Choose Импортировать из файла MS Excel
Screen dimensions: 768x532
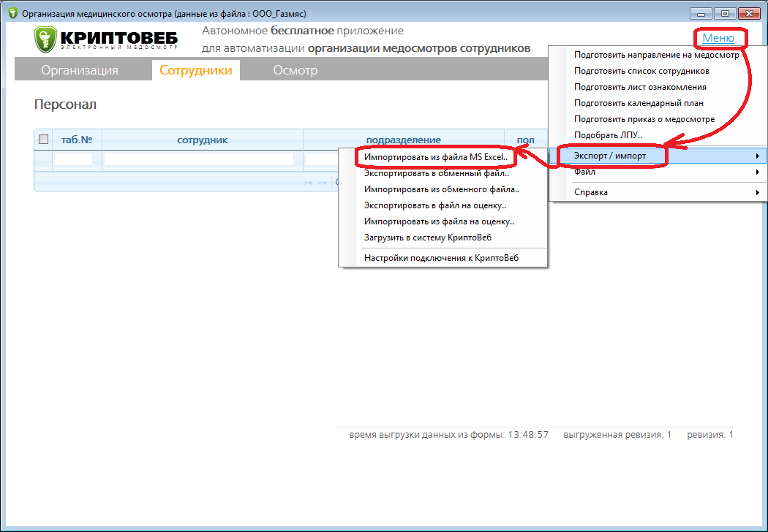[436, 157]
